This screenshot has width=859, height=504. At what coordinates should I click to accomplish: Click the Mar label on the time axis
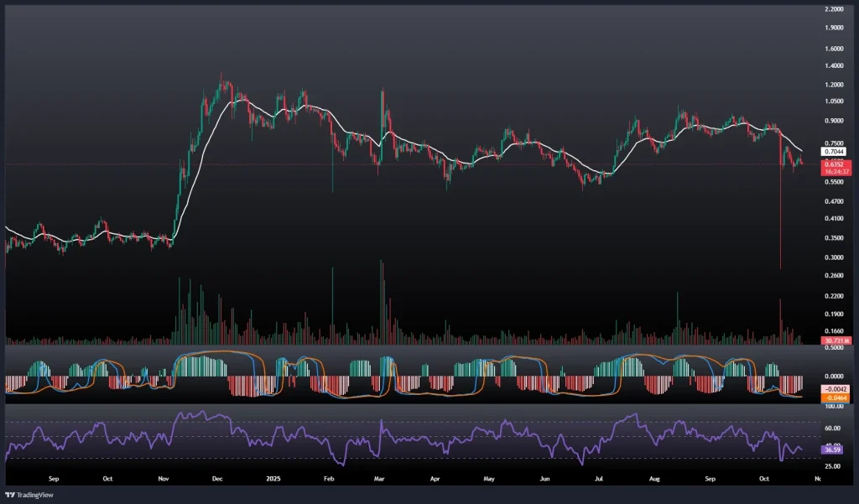(x=379, y=478)
